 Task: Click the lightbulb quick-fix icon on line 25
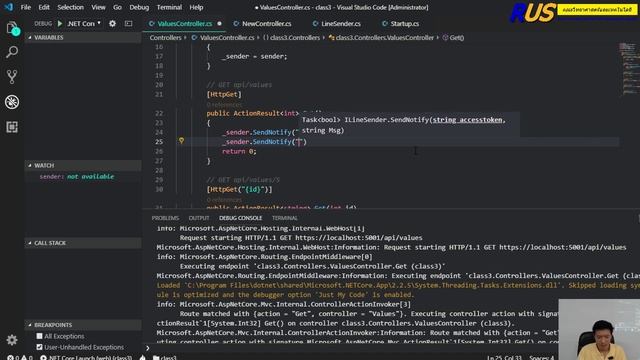click(x=181, y=140)
